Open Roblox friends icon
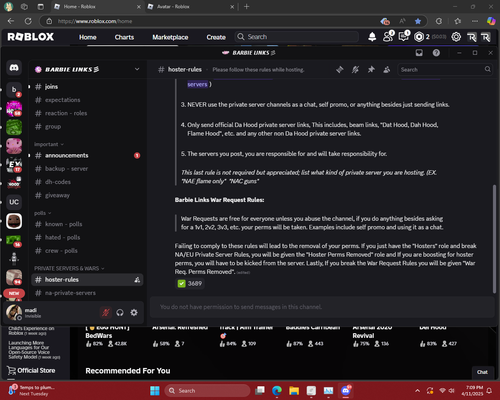500x400 pixels. [x=388, y=37]
